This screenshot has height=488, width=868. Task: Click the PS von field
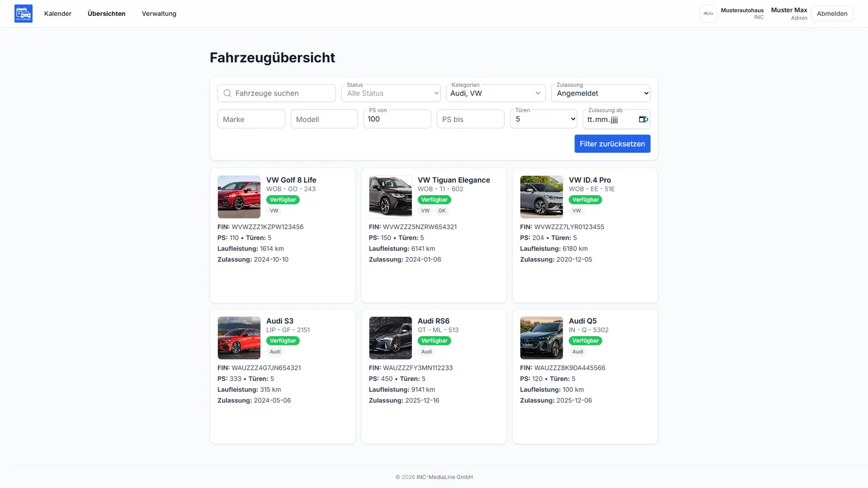tap(397, 119)
